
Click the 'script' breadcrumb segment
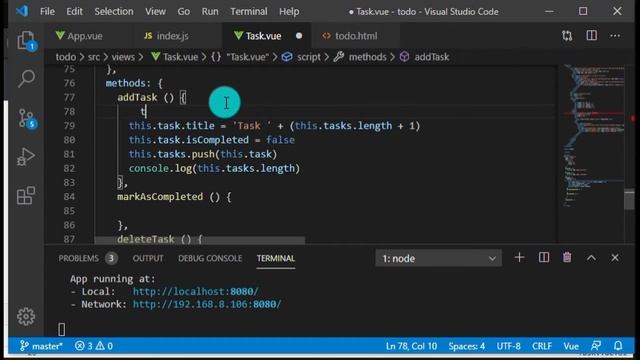click(302, 57)
